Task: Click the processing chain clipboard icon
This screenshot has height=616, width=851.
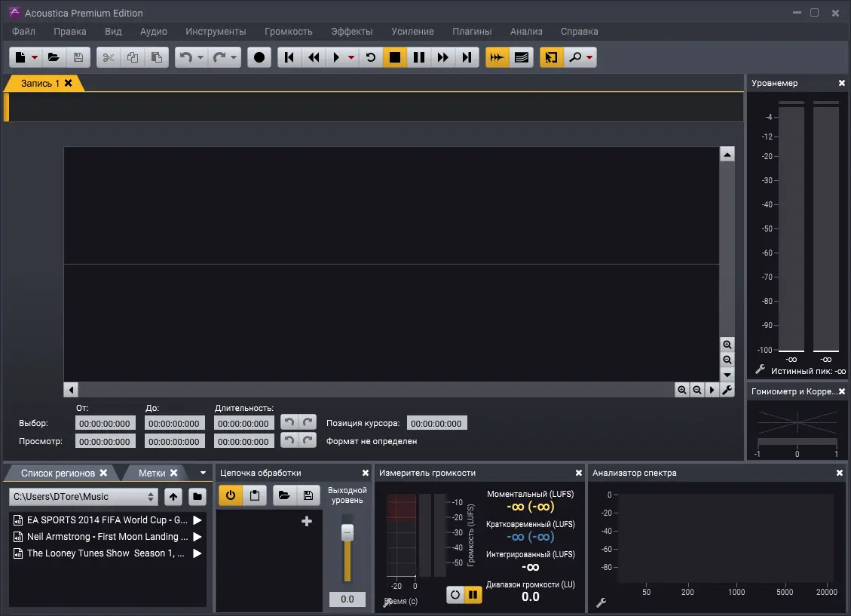Action: click(255, 495)
